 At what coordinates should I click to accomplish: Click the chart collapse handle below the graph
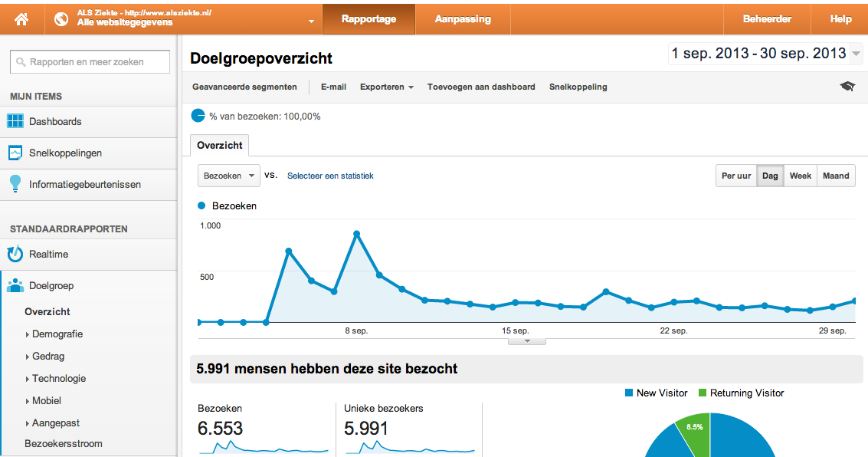(x=527, y=341)
